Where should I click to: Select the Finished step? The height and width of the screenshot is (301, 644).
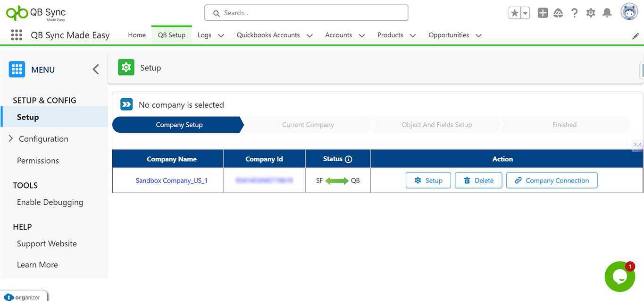565,125
